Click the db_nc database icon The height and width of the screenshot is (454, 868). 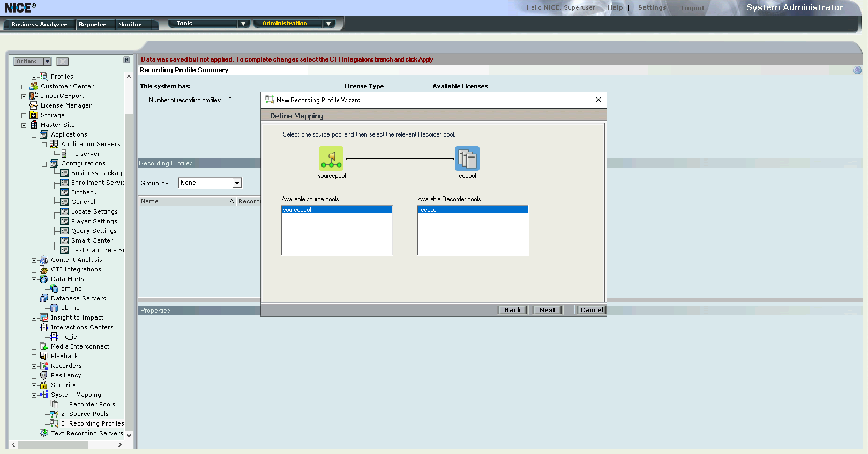click(x=54, y=308)
